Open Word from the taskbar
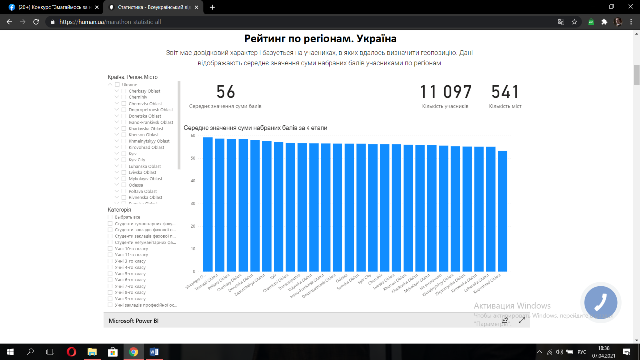The height and width of the screenshot is (360, 640). [154, 351]
